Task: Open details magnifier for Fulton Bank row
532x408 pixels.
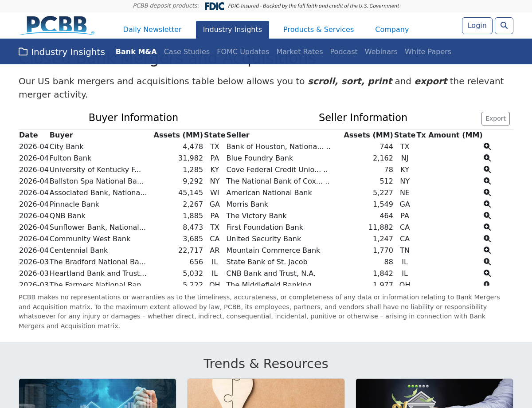Action: (487, 158)
